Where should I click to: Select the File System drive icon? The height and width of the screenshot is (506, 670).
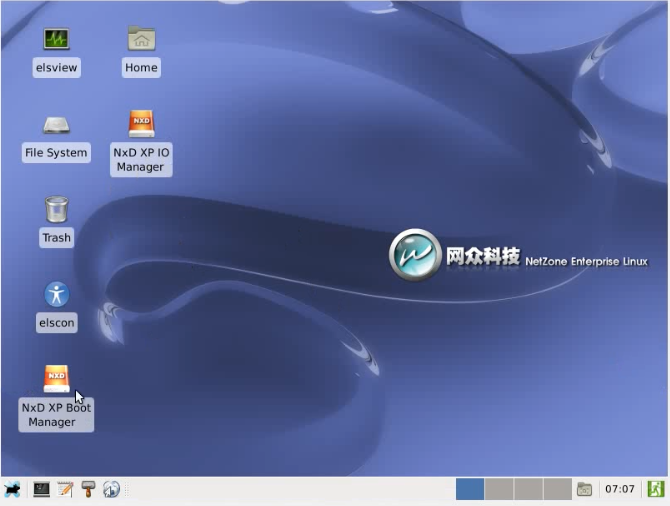(x=56, y=125)
